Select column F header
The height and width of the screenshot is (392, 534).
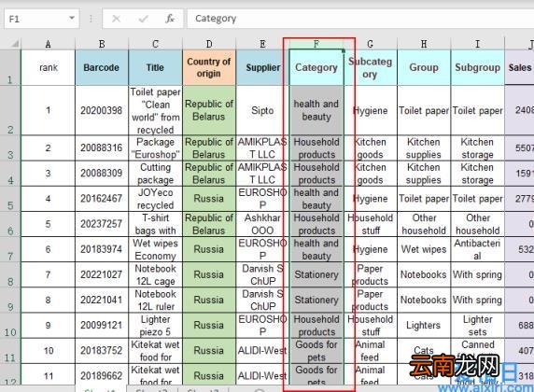pos(316,44)
